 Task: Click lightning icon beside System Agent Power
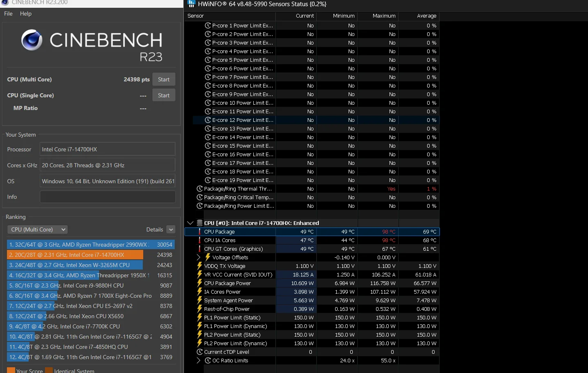pyautogui.click(x=200, y=300)
